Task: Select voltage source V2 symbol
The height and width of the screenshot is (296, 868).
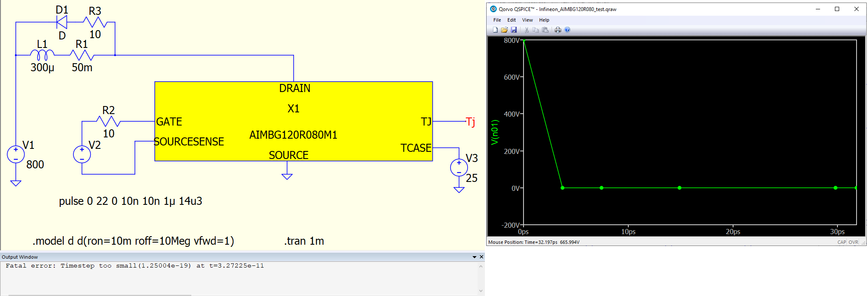Action: (82, 154)
